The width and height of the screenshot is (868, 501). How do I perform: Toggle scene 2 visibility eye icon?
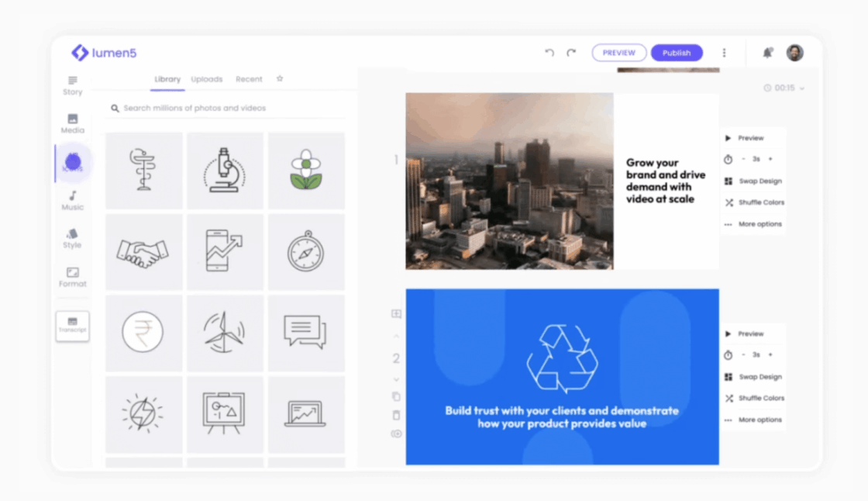click(397, 434)
